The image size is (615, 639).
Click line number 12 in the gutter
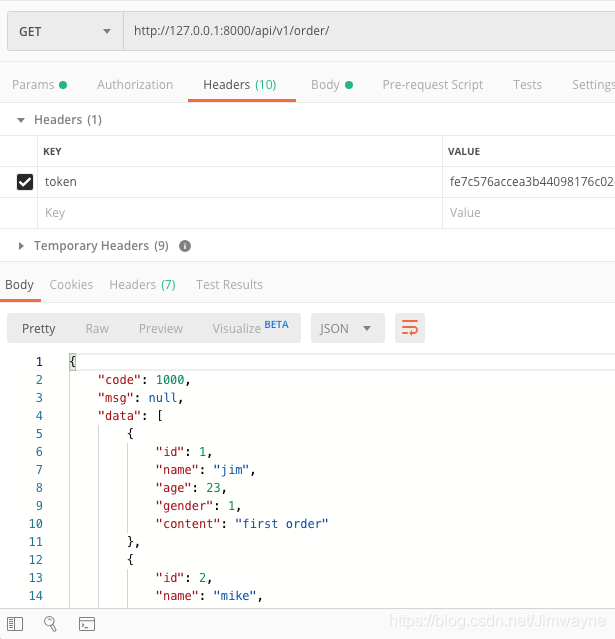[x=35, y=560]
